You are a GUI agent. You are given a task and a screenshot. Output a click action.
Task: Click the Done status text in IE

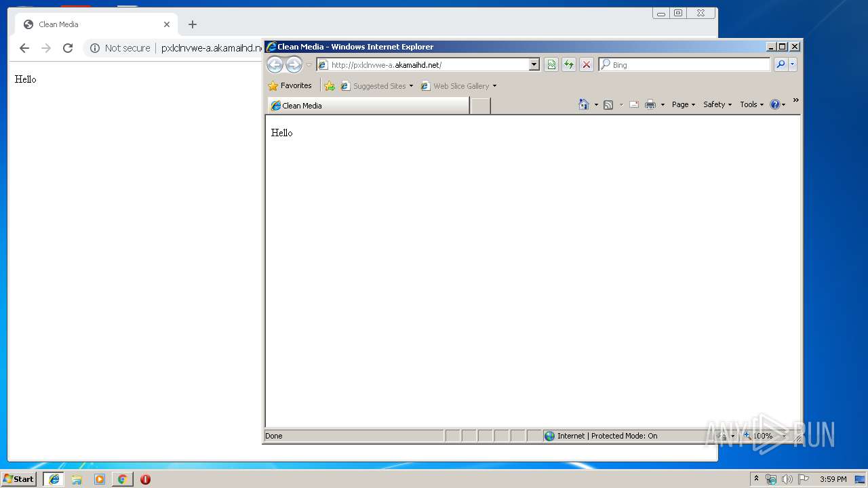pos(274,436)
